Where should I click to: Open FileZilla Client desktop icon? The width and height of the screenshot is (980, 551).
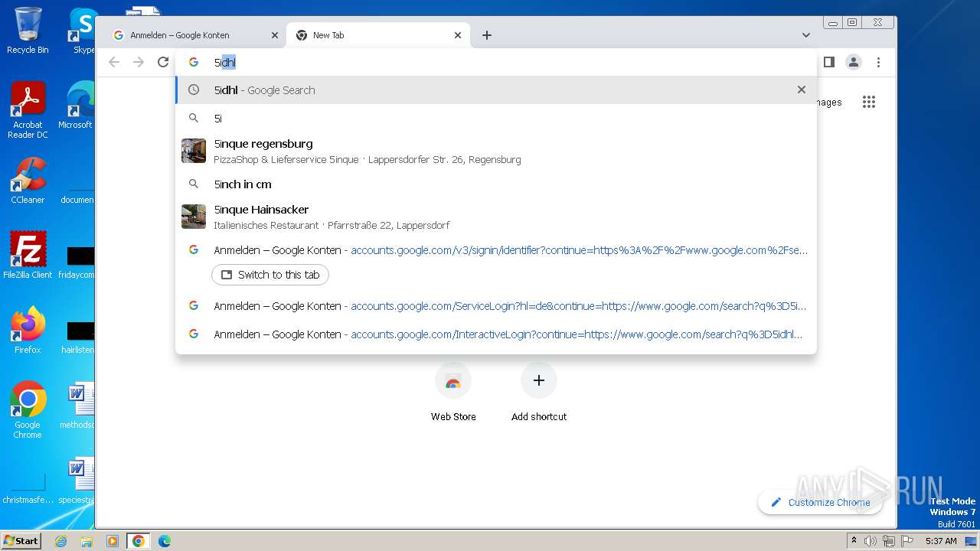click(x=28, y=255)
